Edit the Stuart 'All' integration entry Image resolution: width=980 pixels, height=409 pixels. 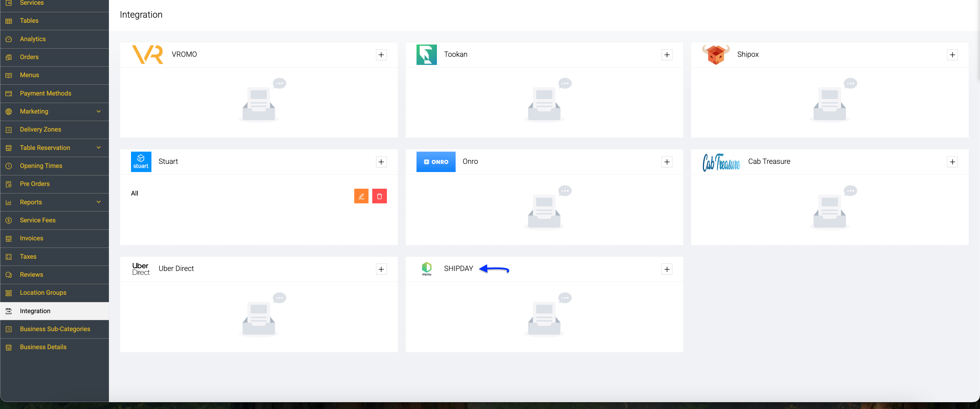coord(361,196)
